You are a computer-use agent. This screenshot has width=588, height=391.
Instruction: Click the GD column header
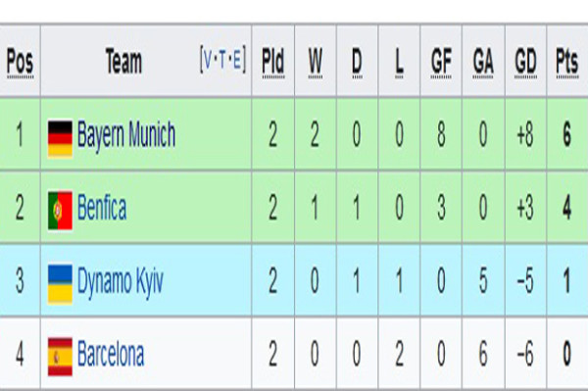click(x=525, y=62)
